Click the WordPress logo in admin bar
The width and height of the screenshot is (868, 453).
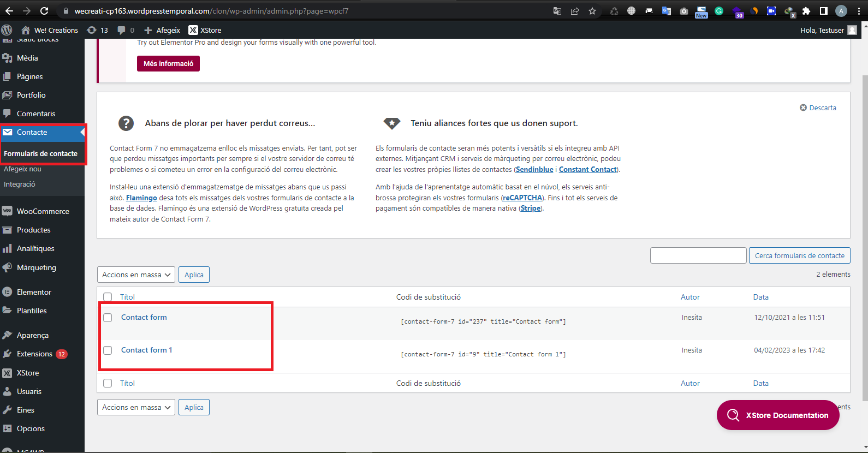pos(7,30)
